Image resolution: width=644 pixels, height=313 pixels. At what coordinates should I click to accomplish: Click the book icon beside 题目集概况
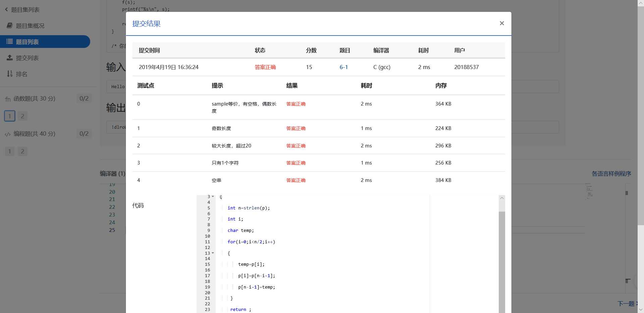[x=10, y=25]
